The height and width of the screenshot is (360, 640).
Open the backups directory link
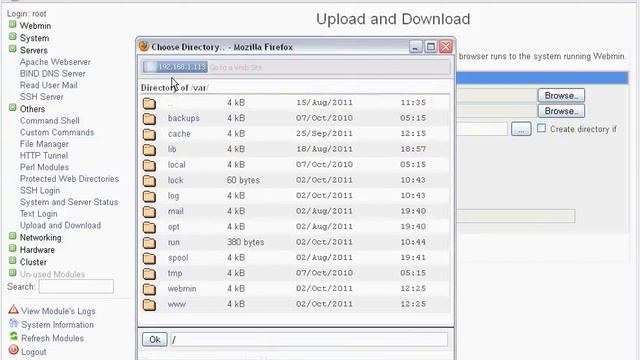(184, 118)
